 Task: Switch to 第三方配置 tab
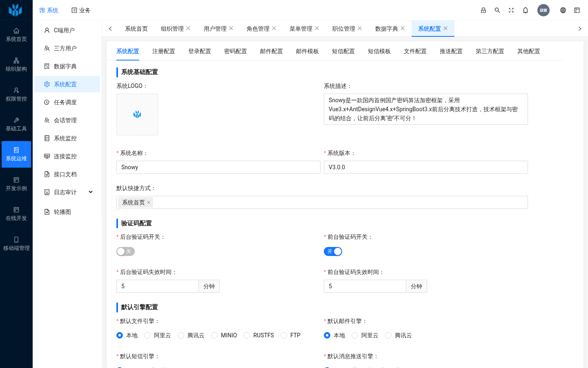tap(490, 51)
